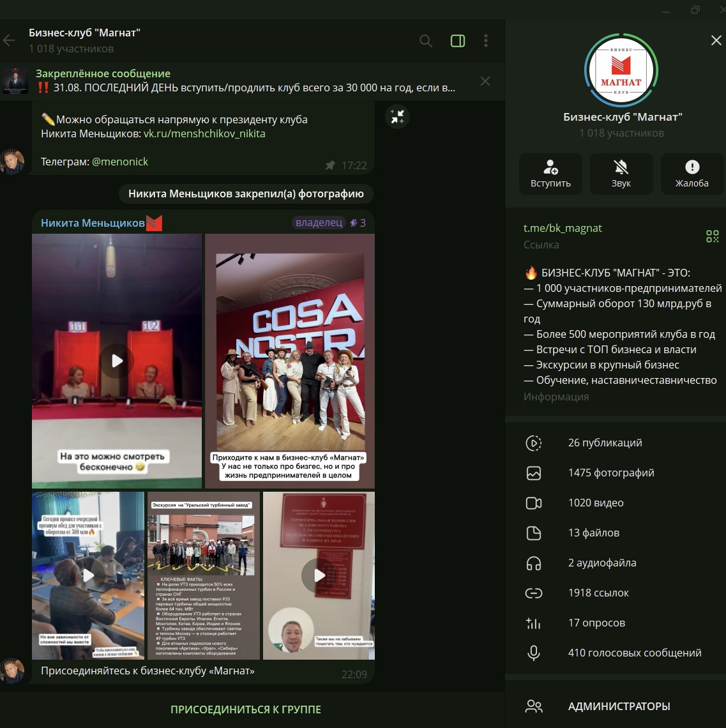Open the t.me/bk_magnat link
This screenshot has width=726, height=728.
click(x=563, y=228)
